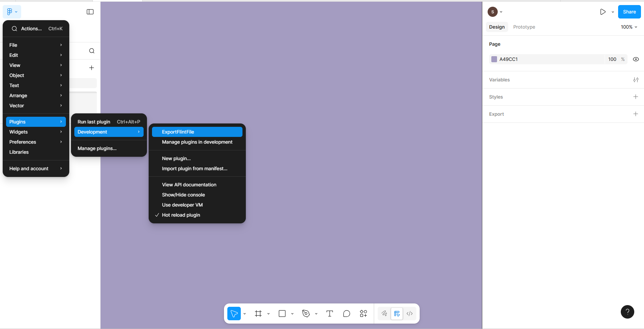Choose Import plugin from manifest...

tap(197, 169)
